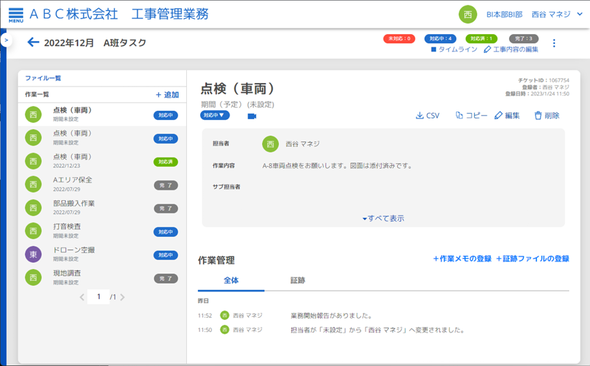Filter by blue 対応中:4 status badge
The width and height of the screenshot is (590, 366).
(440, 38)
